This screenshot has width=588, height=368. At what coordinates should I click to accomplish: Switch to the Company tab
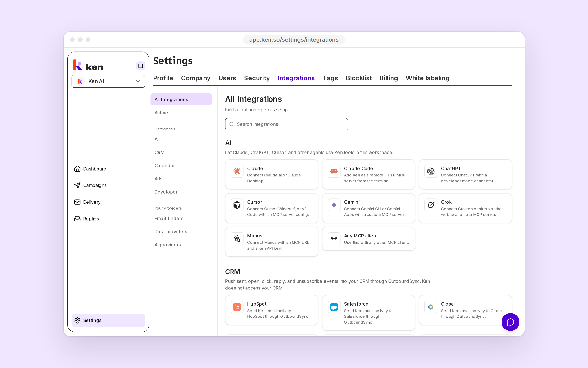(x=196, y=78)
